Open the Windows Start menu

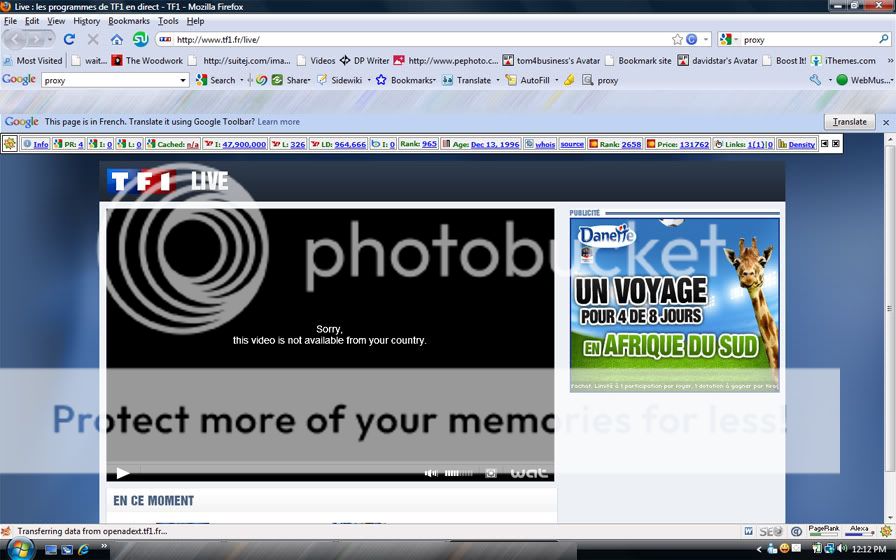pos(21,550)
